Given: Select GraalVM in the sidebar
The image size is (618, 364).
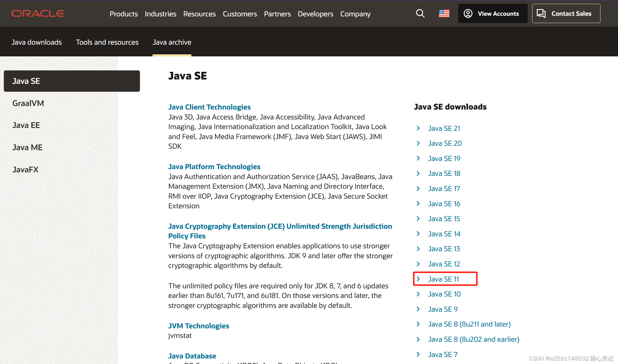Looking at the screenshot, I should [28, 103].
